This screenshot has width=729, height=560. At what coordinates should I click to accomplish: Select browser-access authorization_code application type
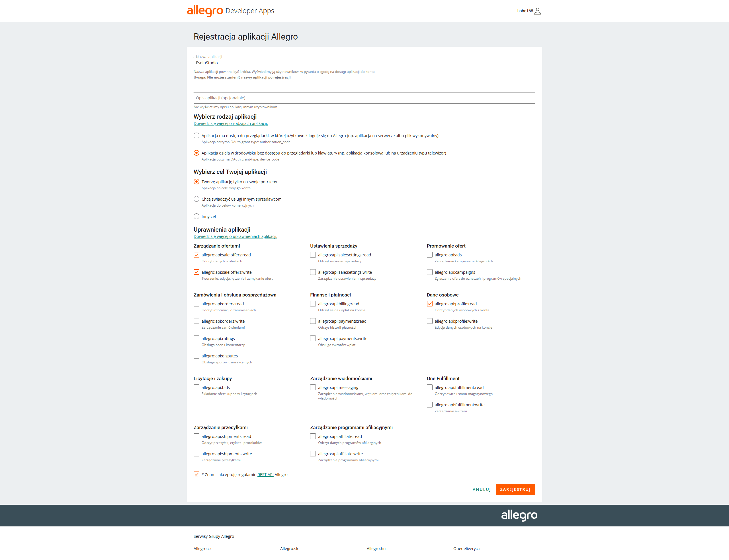click(196, 136)
